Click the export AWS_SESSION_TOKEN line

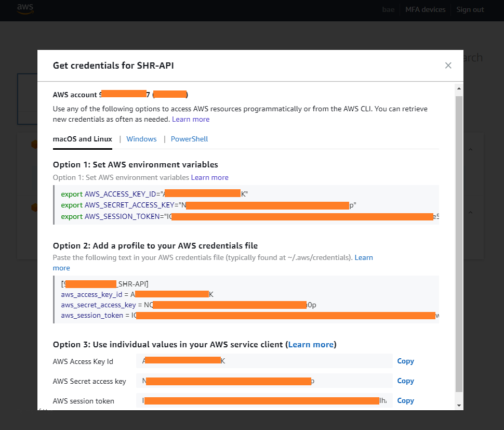250,216
